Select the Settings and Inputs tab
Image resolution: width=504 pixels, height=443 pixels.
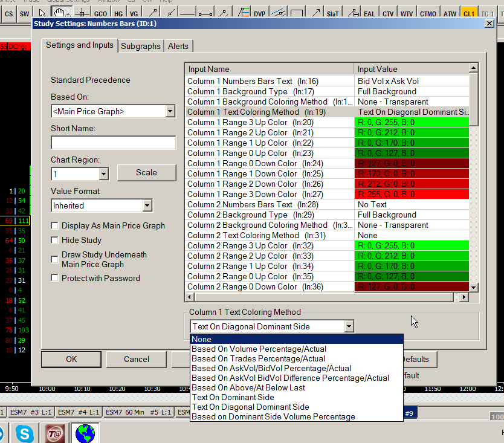click(x=79, y=45)
